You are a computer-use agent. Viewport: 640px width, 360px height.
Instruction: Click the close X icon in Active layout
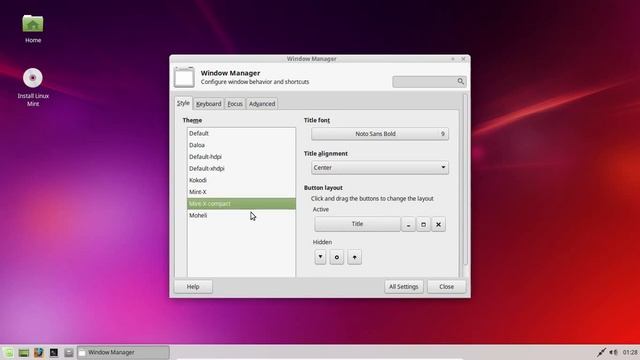(438, 224)
